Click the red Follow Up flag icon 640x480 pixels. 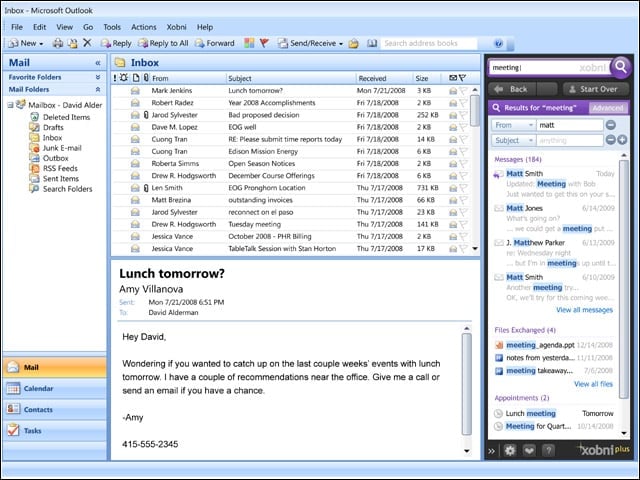(x=264, y=43)
